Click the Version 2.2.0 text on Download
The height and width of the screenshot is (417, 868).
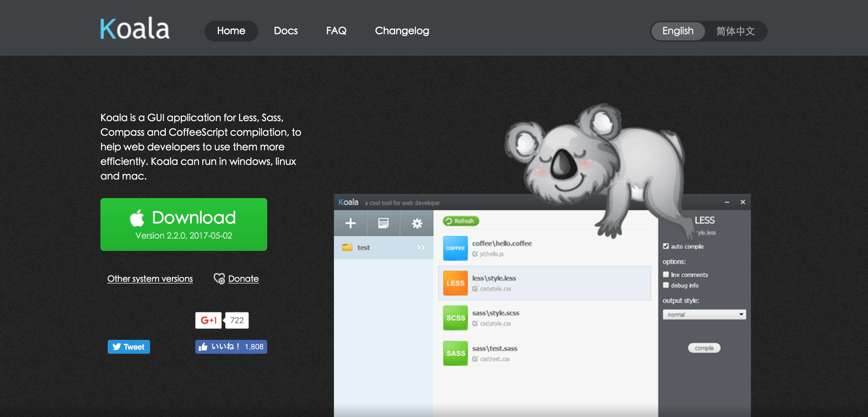pyautogui.click(x=184, y=236)
